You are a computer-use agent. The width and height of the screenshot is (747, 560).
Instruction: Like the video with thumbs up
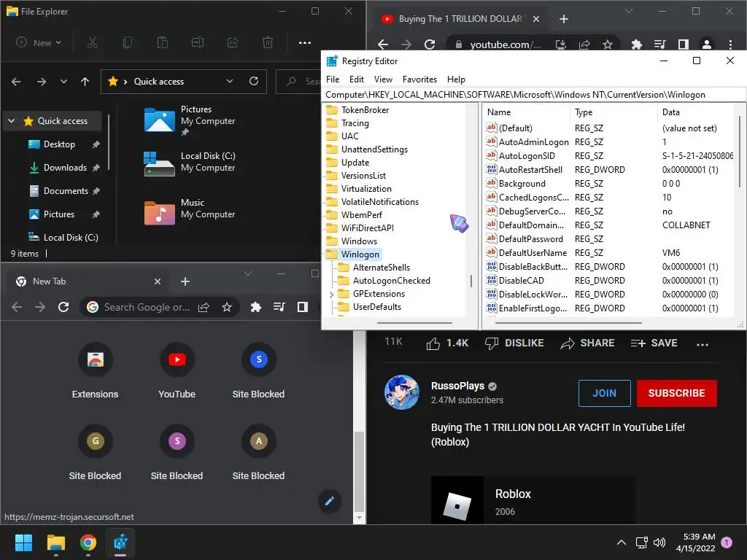433,343
